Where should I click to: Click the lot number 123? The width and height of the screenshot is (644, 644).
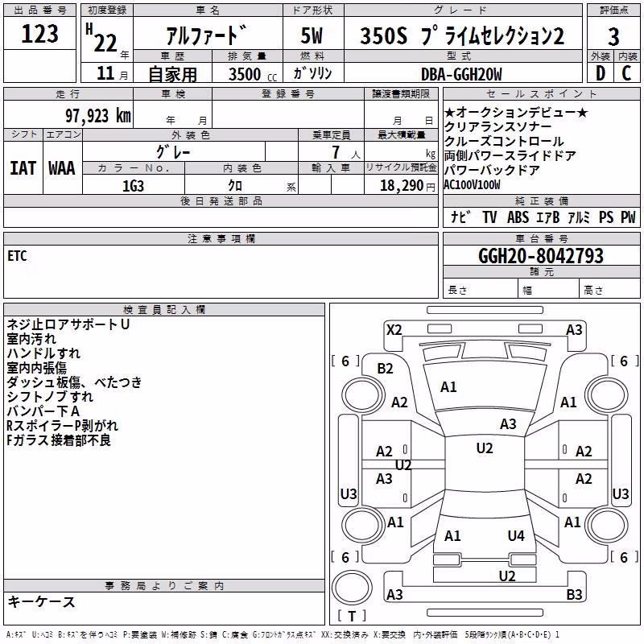(39, 34)
